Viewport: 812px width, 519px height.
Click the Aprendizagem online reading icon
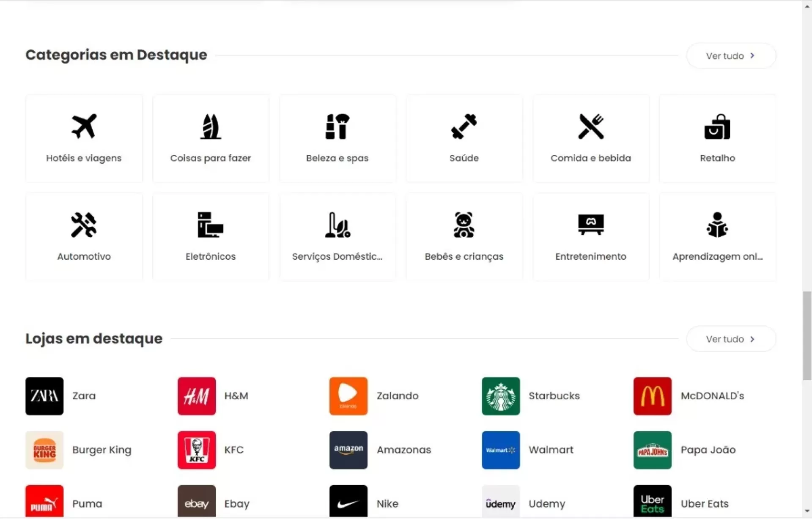click(x=717, y=225)
